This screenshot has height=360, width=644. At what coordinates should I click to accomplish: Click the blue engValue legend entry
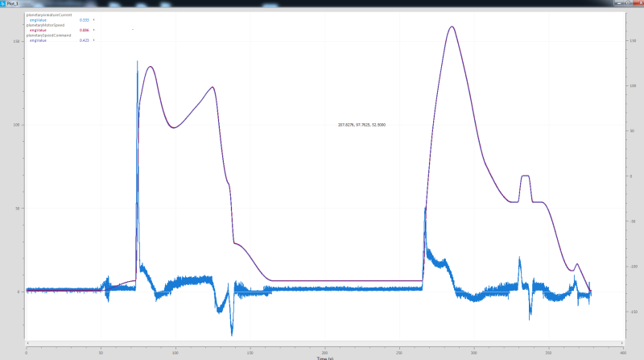click(x=38, y=20)
